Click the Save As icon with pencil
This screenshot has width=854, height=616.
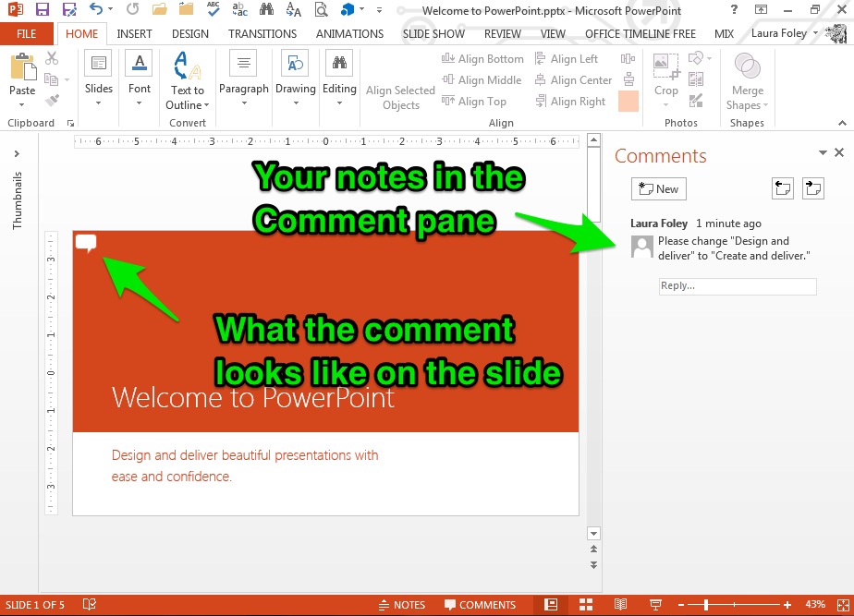click(x=69, y=9)
